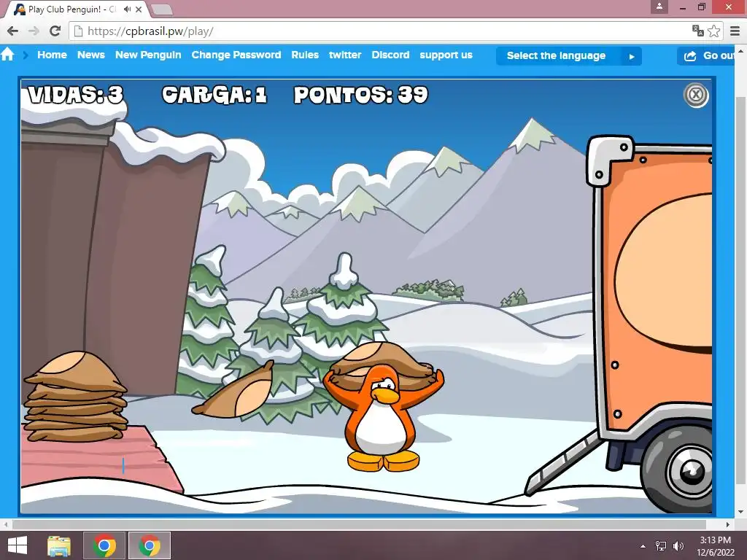View the Rules page
747x560 pixels.
click(305, 55)
